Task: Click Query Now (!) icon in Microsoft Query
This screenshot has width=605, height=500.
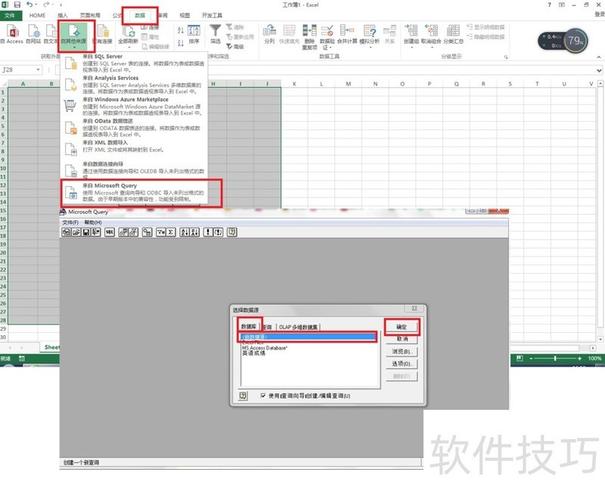Action: (208, 232)
